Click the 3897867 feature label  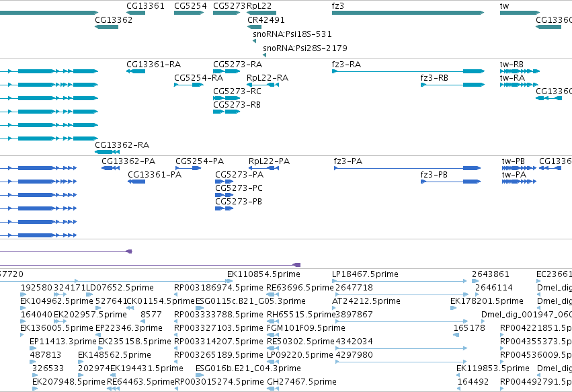click(354, 315)
